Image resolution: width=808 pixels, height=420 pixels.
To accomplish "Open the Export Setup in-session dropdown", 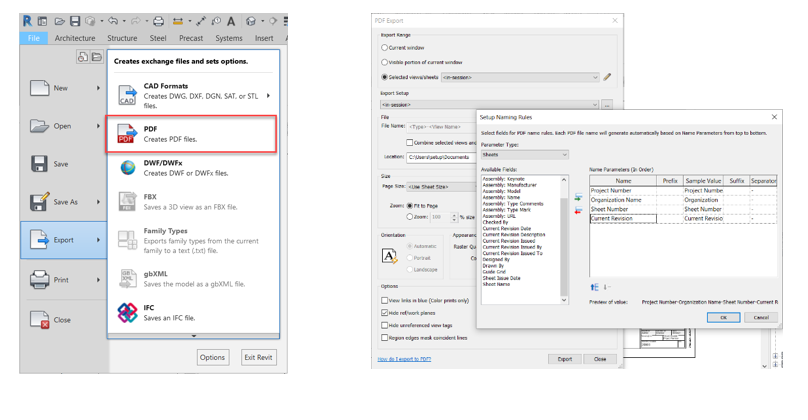I will [490, 105].
